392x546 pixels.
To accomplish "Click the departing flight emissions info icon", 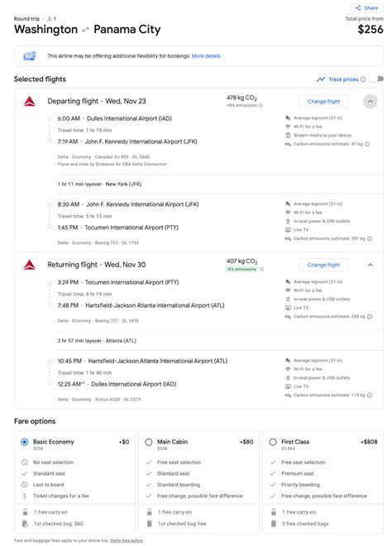I will 261,106.
